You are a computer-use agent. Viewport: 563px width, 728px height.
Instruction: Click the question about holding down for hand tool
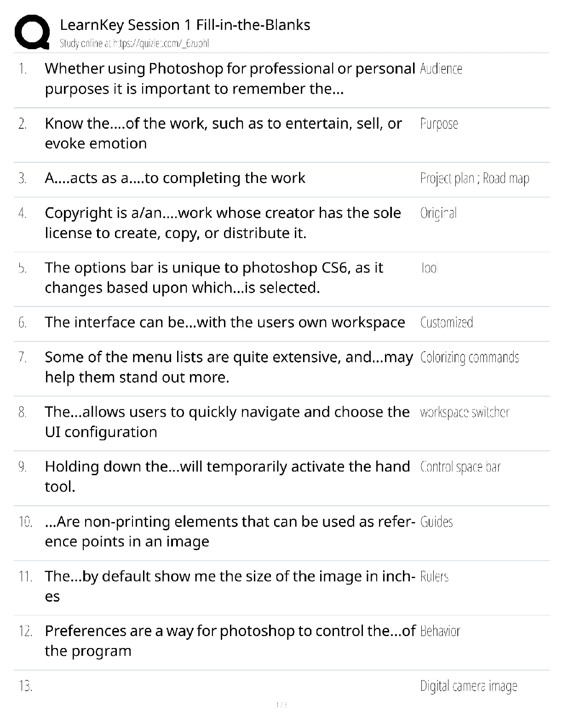click(x=227, y=477)
